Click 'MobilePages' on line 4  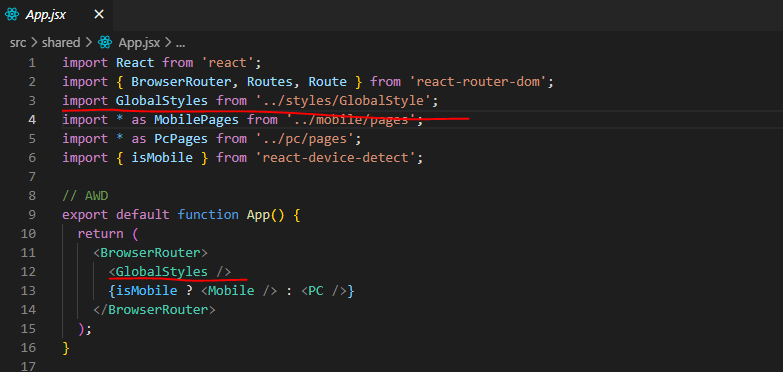point(196,120)
